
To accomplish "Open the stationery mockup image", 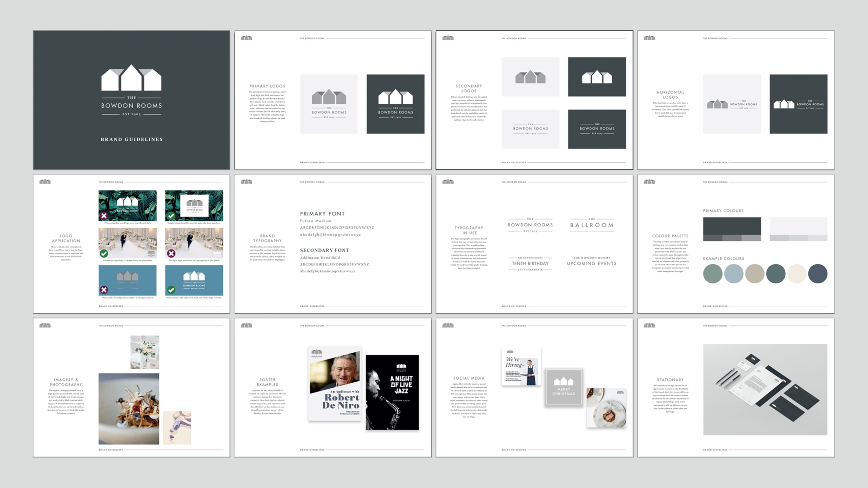I will click(x=765, y=390).
